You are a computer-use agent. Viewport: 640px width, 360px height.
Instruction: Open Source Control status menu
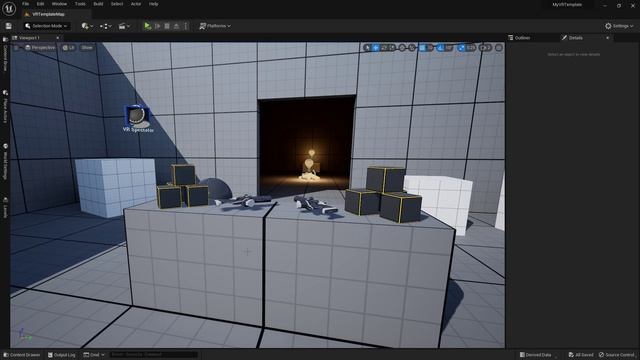pos(616,355)
